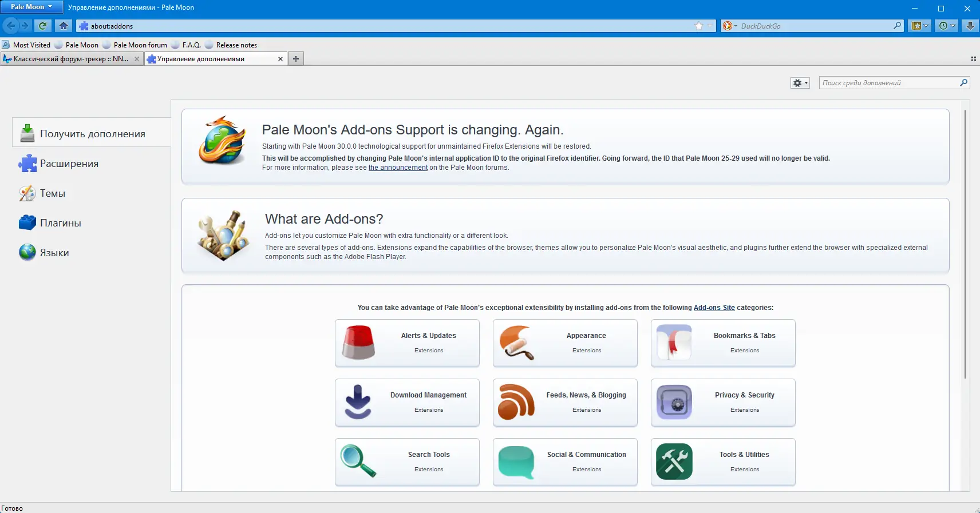Open the bookmarks menu button dropdown
The image size is (980, 513).
click(x=920, y=26)
